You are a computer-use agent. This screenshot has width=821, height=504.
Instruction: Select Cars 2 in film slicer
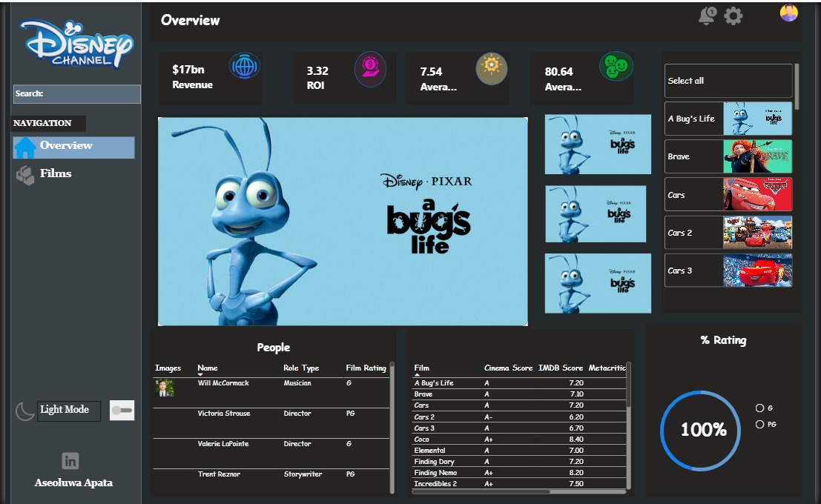[x=728, y=233]
